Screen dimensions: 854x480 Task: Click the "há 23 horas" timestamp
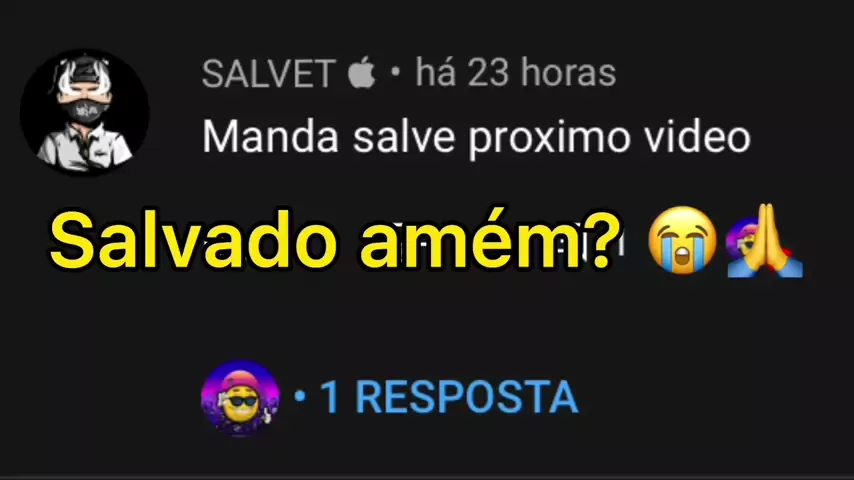pyautogui.click(x=516, y=72)
